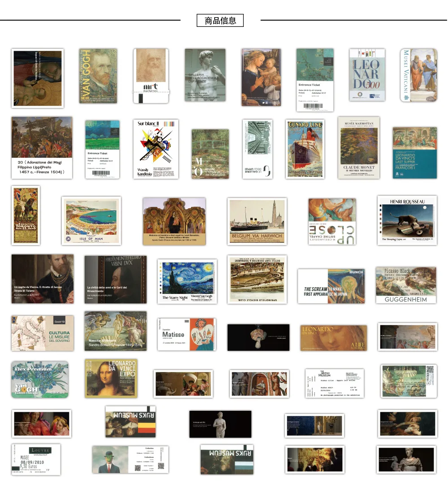This screenshot has height=491, width=448.
Task: Select the Henri Rousseau Sleeping Gypsy card
Action: [x=407, y=220]
